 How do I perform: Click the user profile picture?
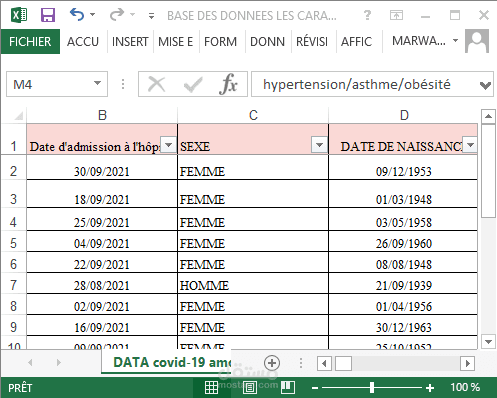[x=477, y=41]
